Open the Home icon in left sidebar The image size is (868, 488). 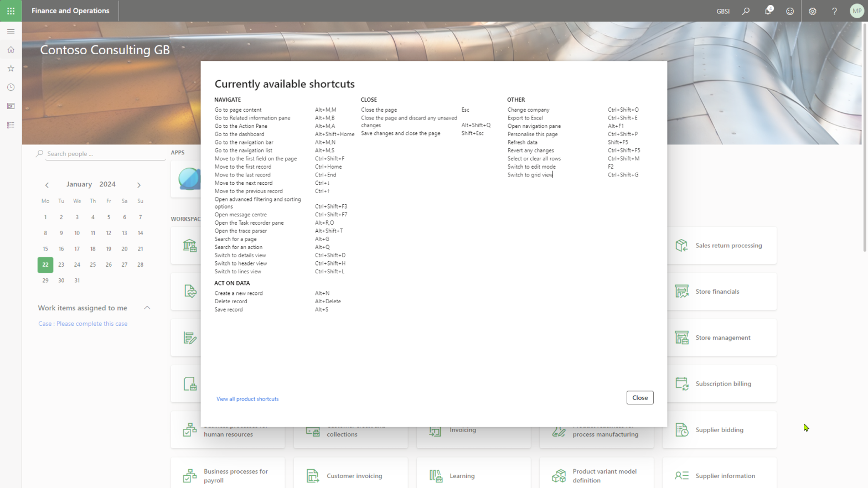pyautogui.click(x=11, y=50)
